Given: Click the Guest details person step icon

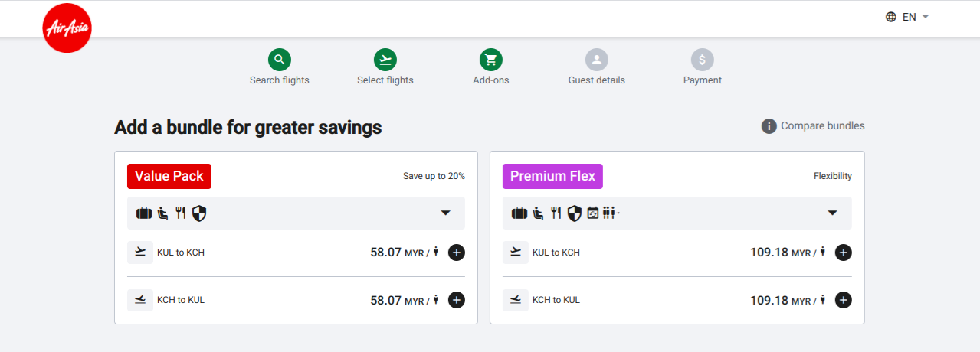Looking at the screenshot, I should 597,60.
